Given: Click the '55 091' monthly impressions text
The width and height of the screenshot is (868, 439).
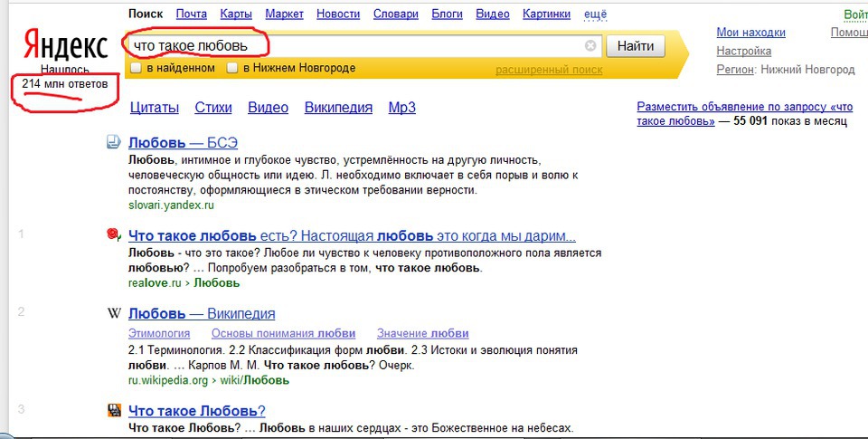Looking at the screenshot, I should tap(750, 121).
